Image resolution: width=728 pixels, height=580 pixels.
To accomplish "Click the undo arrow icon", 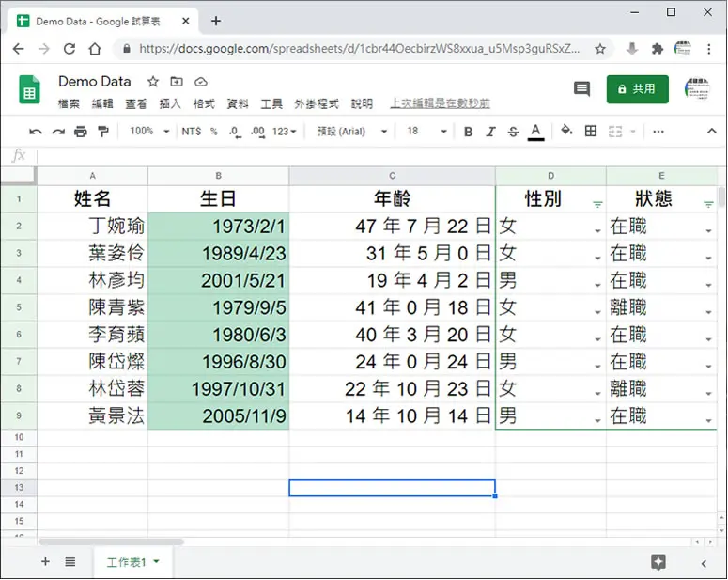I will 36,132.
